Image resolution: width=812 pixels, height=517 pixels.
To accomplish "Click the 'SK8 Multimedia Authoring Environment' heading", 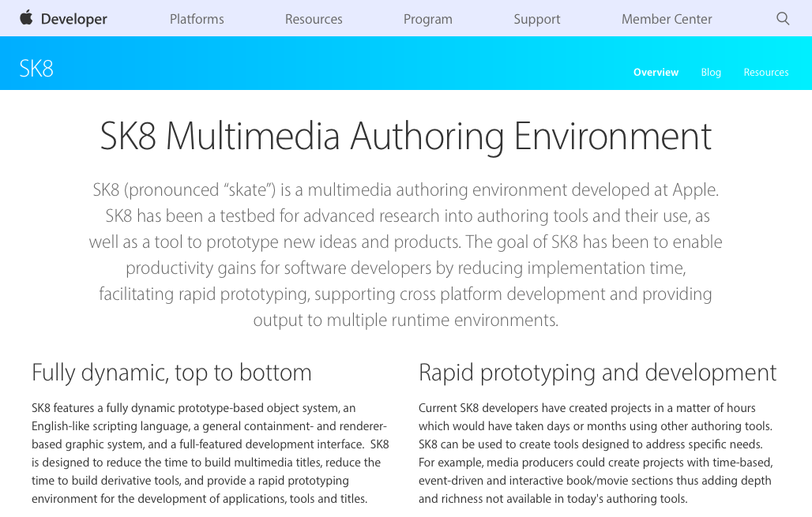I will click(406, 136).
